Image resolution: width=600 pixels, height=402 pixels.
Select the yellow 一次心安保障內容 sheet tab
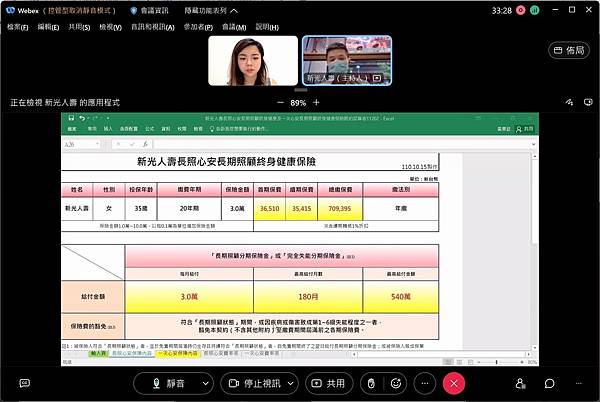point(178,353)
